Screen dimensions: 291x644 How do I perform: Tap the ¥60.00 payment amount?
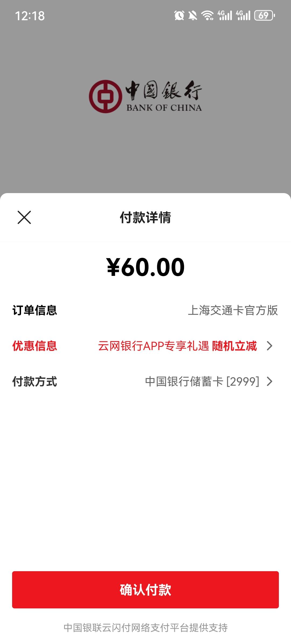[145, 267]
